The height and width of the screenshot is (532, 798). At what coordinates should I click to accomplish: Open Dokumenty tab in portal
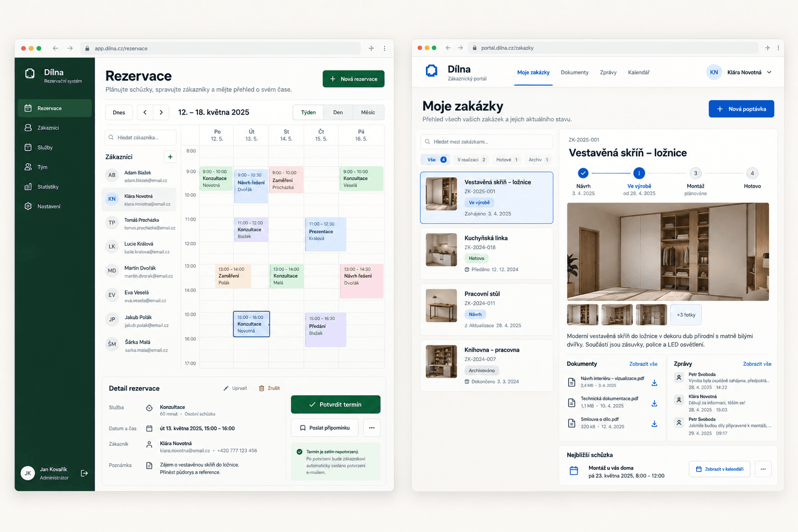[x=575, y=73]
